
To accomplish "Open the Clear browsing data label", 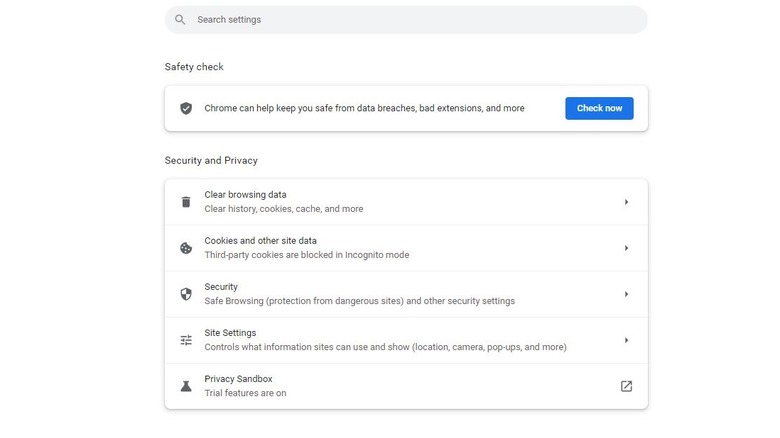I will point(245,195).
